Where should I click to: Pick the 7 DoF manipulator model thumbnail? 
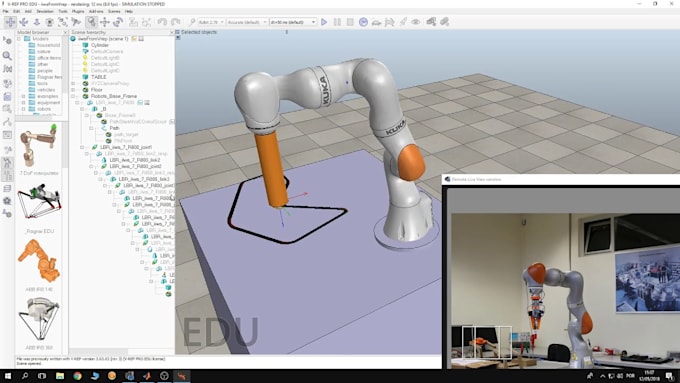pyautogui.click(x=38, y=145)
